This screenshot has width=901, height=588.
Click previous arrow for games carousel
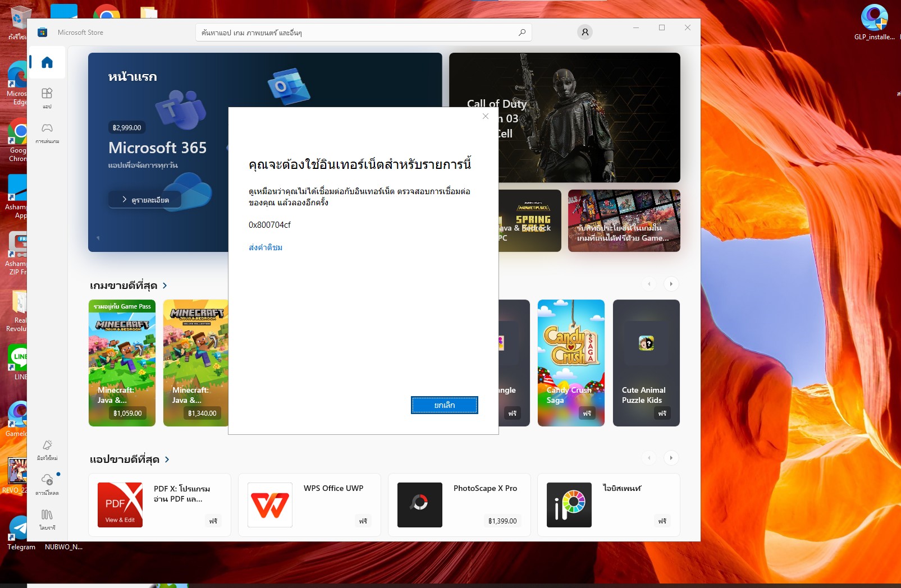pyautogui.click(x=649, y=284)
